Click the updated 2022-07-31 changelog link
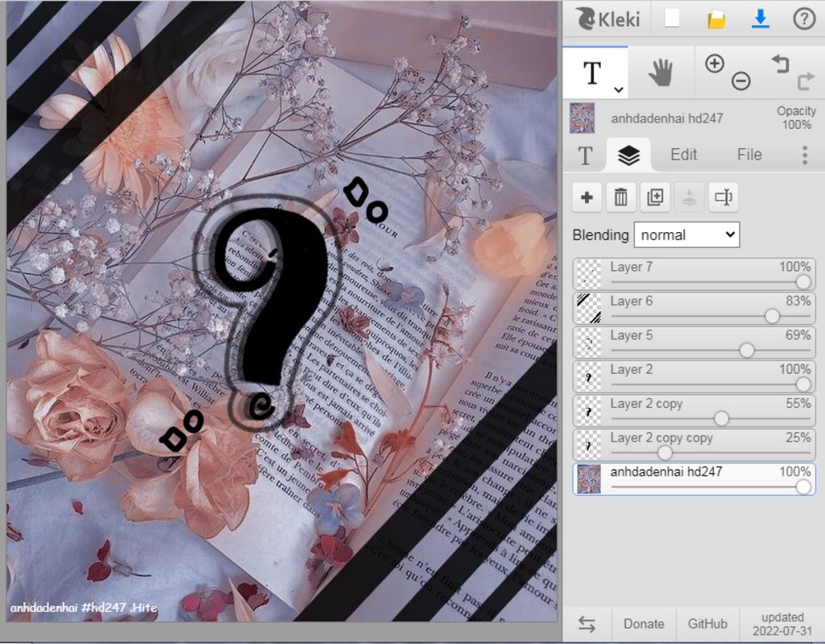Viewport: 825px width, 644px height. 782,624
